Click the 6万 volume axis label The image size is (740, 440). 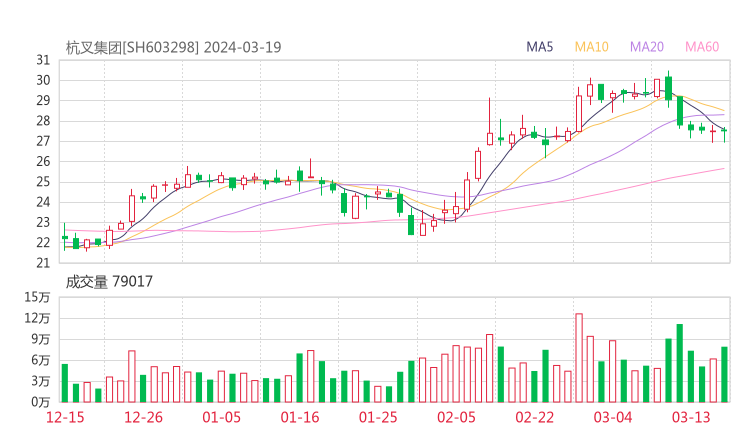[41, 360]
